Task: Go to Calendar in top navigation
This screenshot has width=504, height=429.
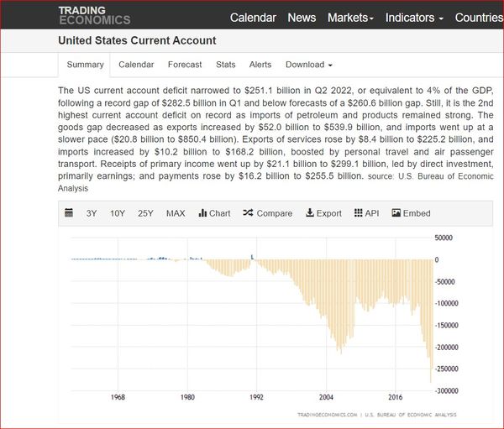Action: (x=253, y=18)
